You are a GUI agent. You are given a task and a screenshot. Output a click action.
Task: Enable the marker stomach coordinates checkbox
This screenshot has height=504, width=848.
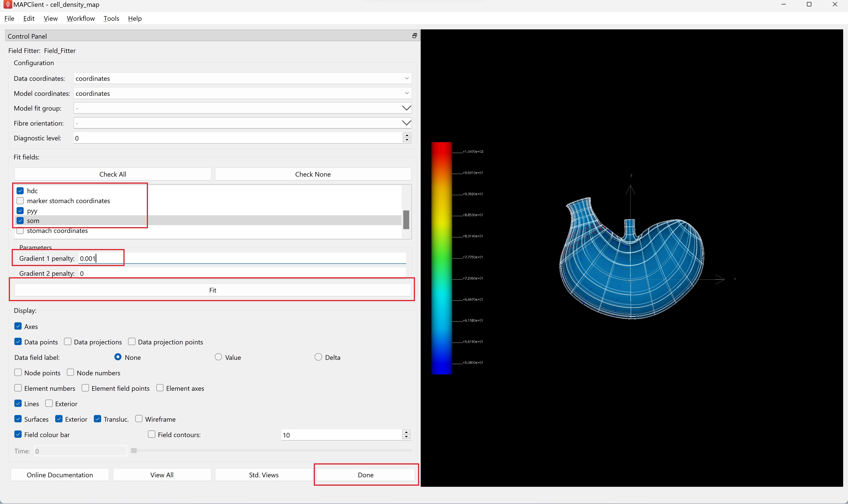coord(20,200)
